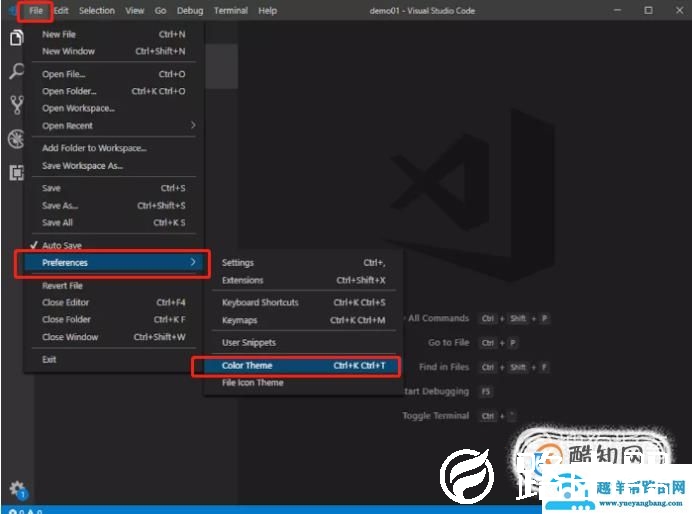
Task: Choose New File from File menu
Action: tap(114, 34)
